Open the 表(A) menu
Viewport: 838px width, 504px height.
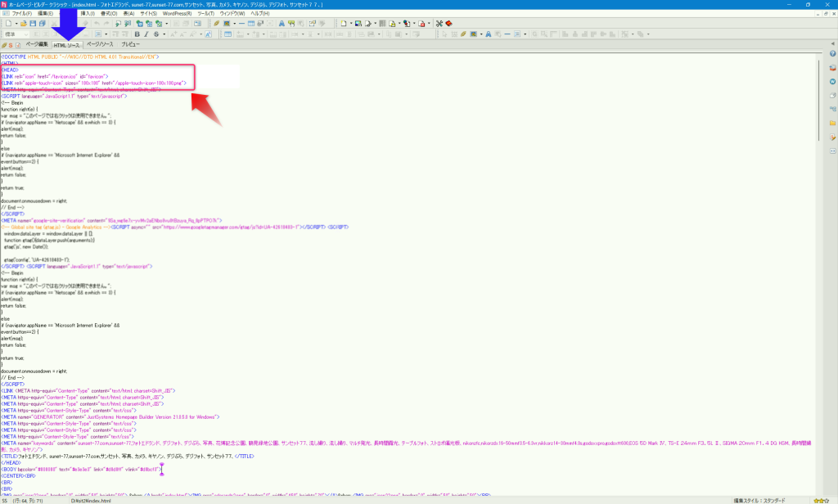(128, 13)
